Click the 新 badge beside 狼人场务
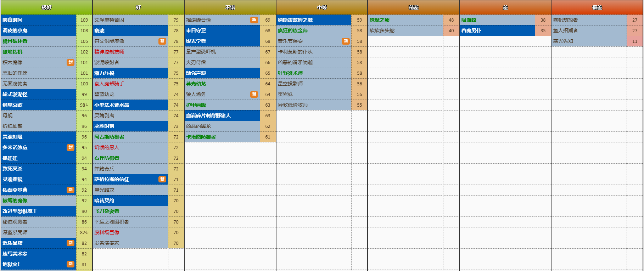The width and height of the screenshot is (644, 271). coord(254,94)
